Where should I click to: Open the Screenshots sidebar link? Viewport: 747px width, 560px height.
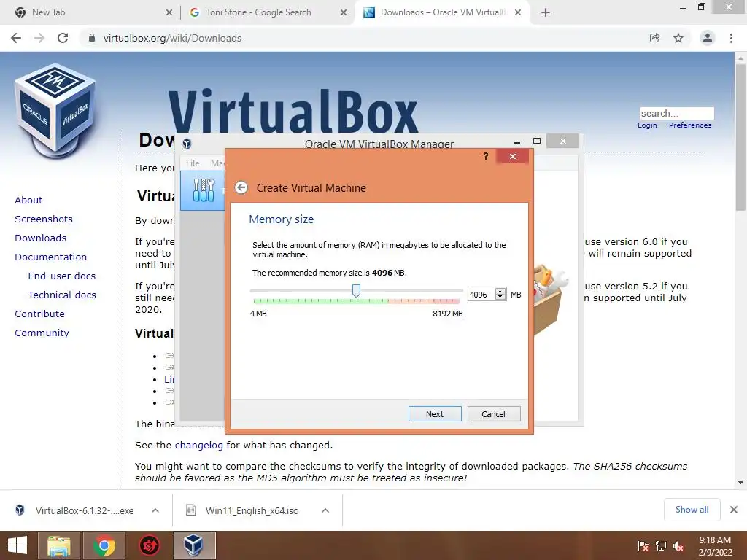coord(44,219)
